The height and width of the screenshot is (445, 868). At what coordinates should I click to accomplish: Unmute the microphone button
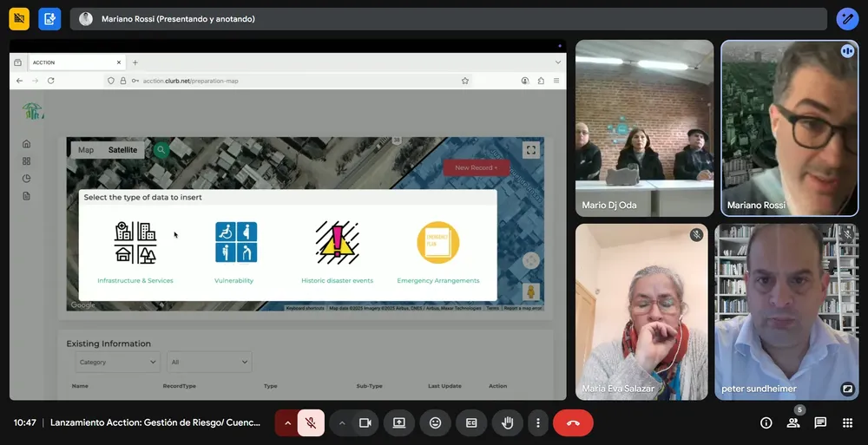[310, 423]
